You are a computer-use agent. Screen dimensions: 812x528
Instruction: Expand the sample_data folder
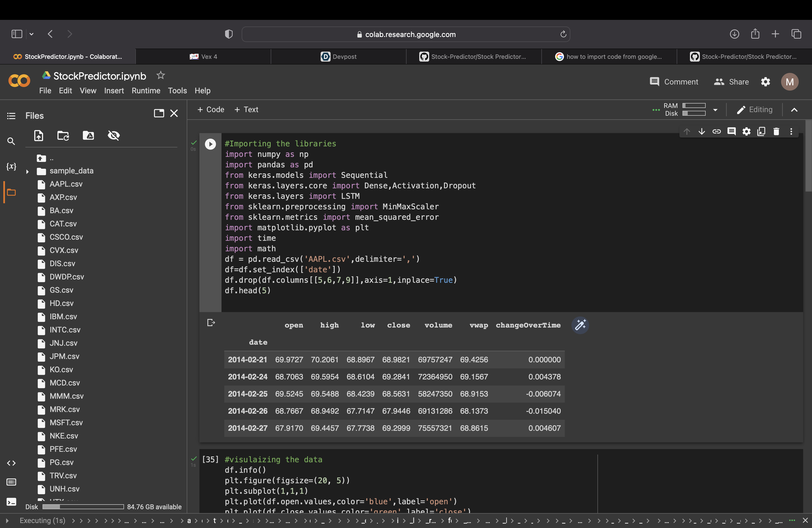[x=27, y=171]
